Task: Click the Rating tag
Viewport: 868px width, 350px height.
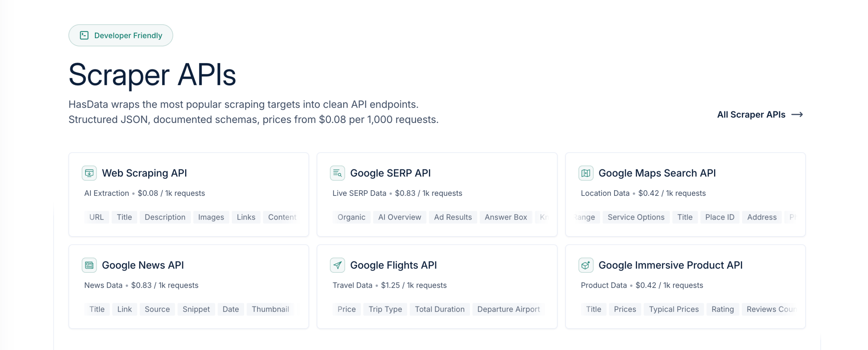Action: pos(723,309)
